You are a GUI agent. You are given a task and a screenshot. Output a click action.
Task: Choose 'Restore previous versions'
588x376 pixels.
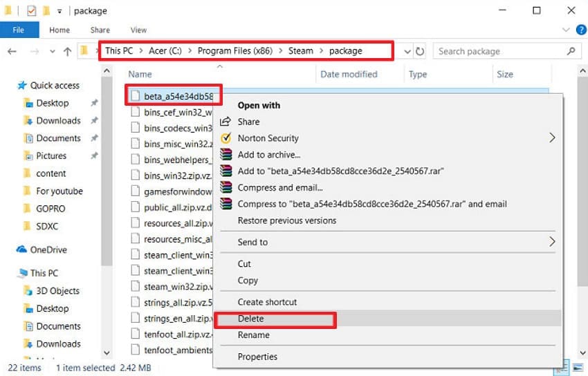pyautogui.click(x=287, y=220)
